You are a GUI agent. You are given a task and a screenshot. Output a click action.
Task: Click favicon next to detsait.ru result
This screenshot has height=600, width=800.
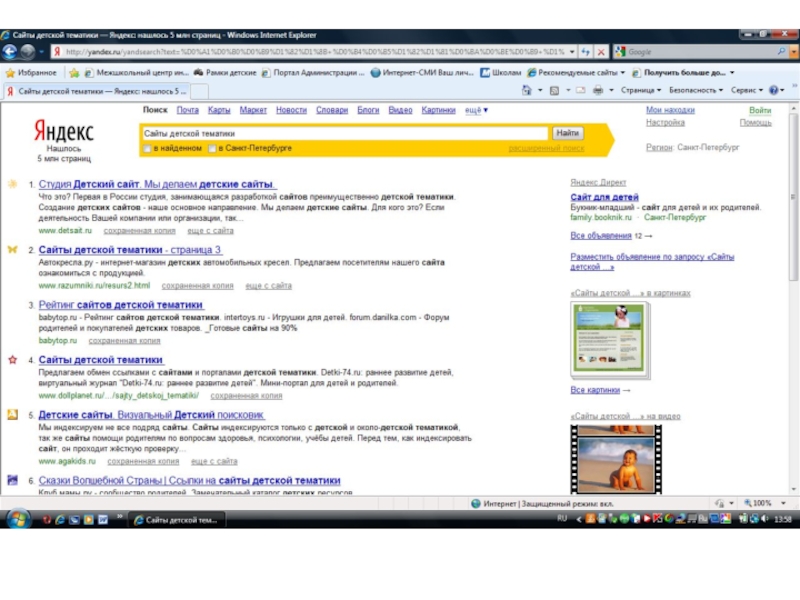tap(12, 184)
